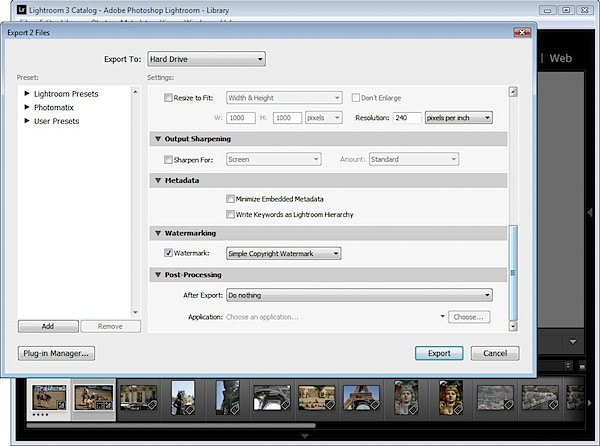Open the Amount Standard dropdown
The width and height of the screenshot is (600, 446).
(414, 159)
